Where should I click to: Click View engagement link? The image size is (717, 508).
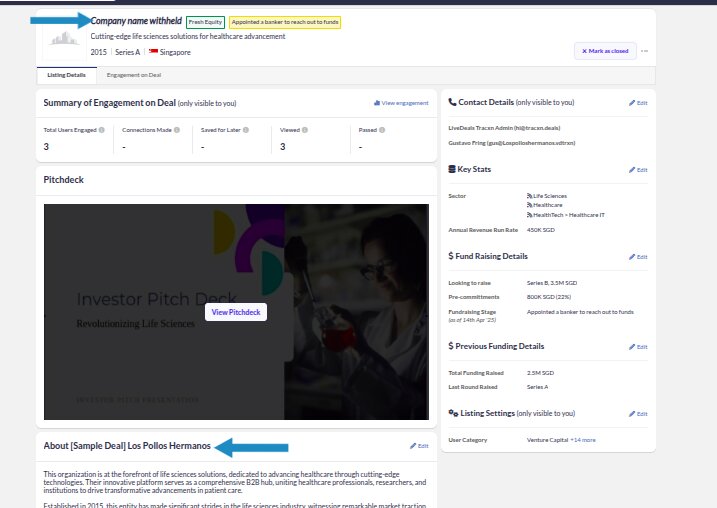click(400, 103)
